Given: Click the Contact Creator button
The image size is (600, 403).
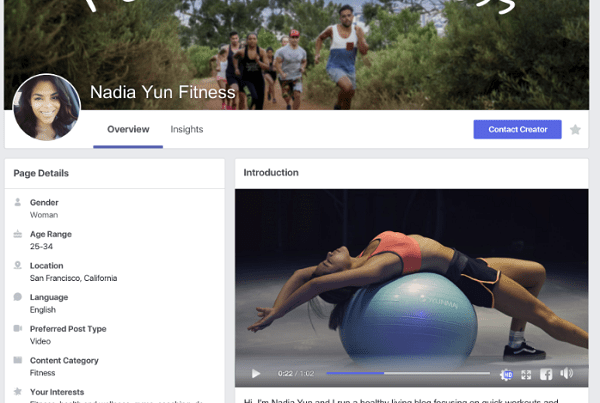Looking at the screenshot, I should pyautogui.click(x=517, y=129).
